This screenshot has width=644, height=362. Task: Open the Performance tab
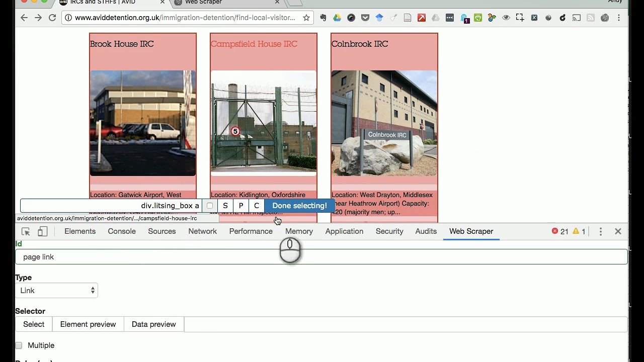pyautogui.click(x=251, y=231)
